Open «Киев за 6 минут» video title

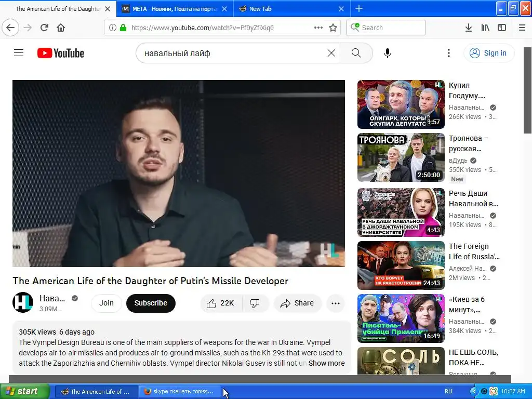coord(467,304)
